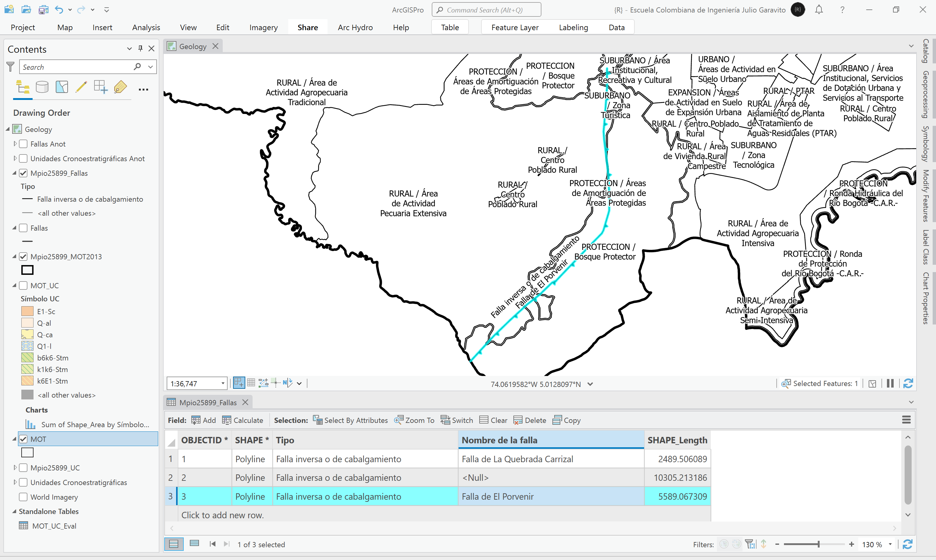Click the filter funnel icon in Contents
This screenshot has height=560, width=936.
[x=11, y=67]
